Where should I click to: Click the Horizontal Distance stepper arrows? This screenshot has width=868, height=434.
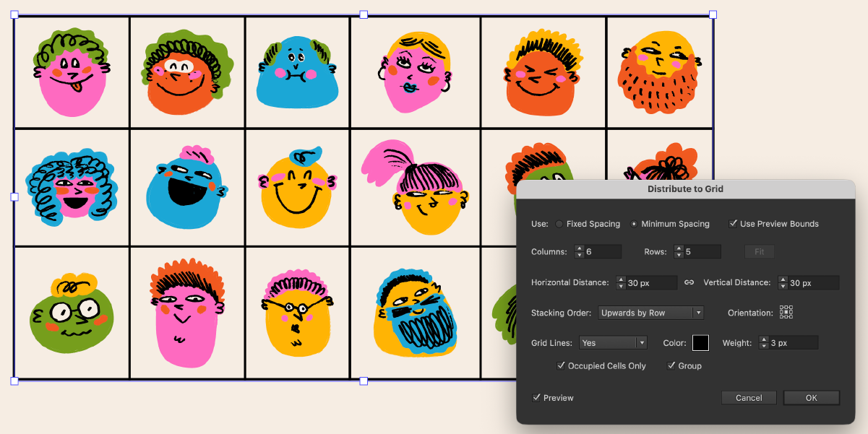pyautogui.click(x=621, y=283)
